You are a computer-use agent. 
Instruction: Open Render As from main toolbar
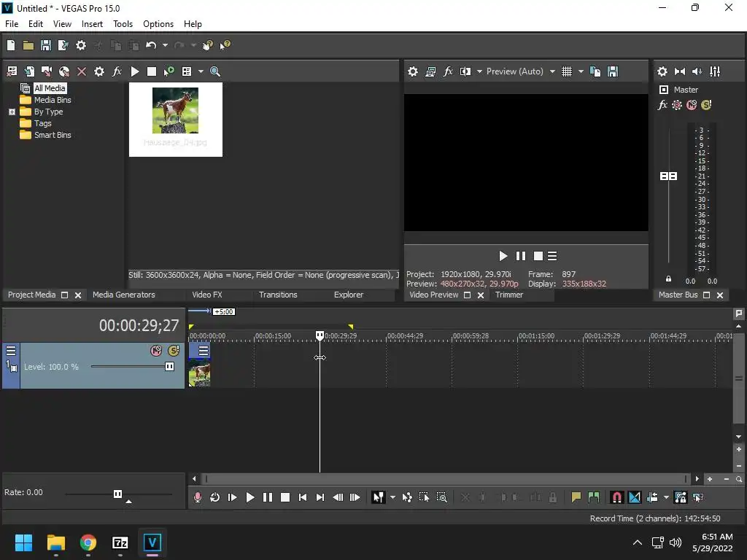(63, 45)
